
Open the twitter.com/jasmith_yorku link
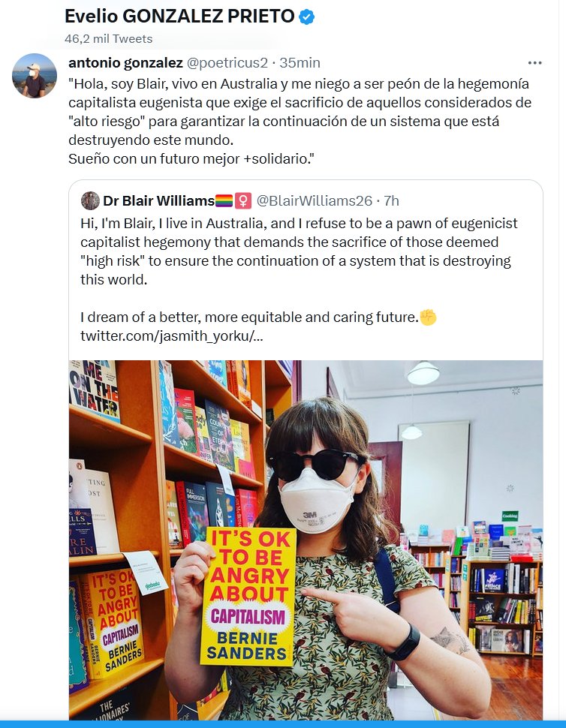(x=171, y=335)
